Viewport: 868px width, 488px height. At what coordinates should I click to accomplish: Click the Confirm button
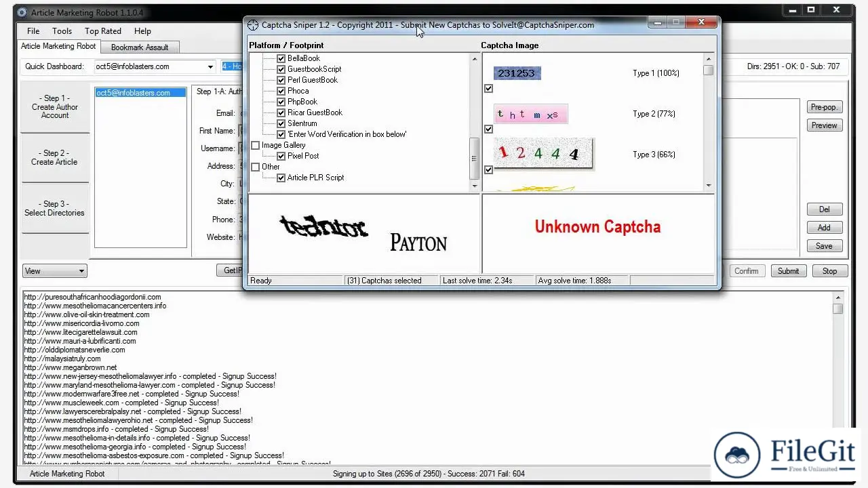747,271
